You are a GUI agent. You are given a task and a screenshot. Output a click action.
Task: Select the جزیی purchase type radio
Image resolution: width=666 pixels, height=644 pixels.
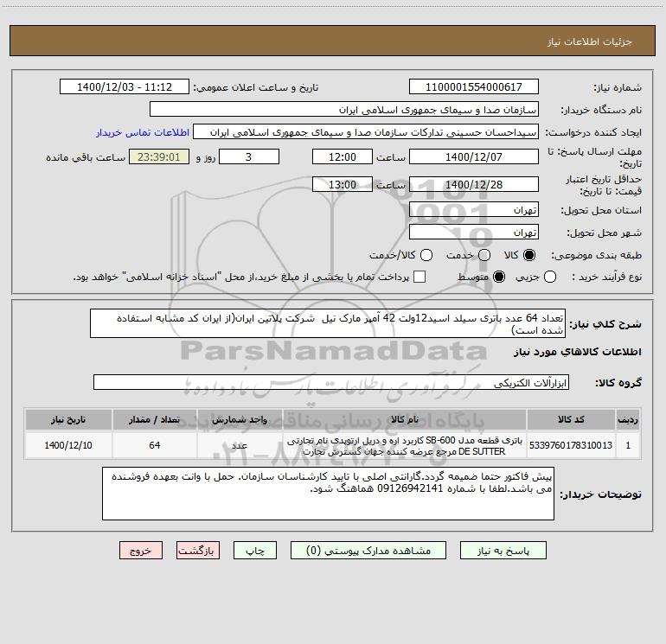coord(549,277)
